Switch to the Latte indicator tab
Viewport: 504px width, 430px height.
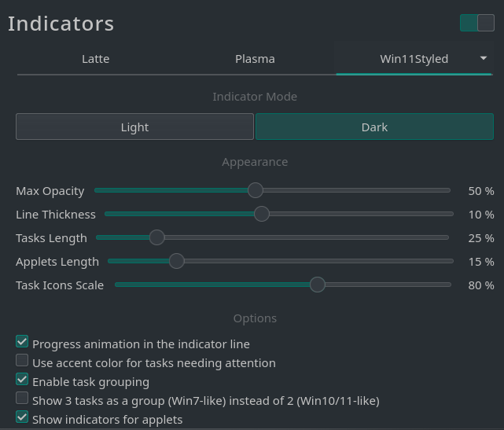[x=95, y=59]
